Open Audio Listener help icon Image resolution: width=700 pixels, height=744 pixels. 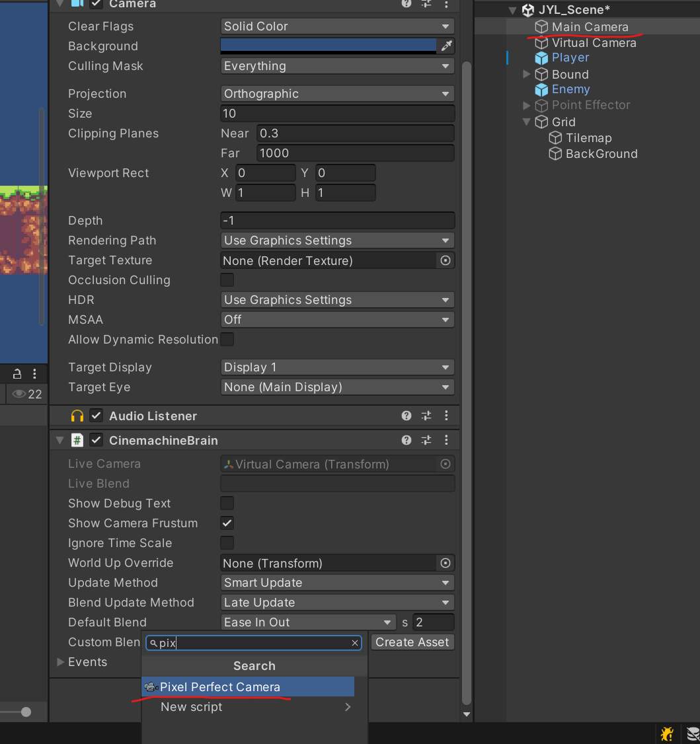(x=407, y=416)
